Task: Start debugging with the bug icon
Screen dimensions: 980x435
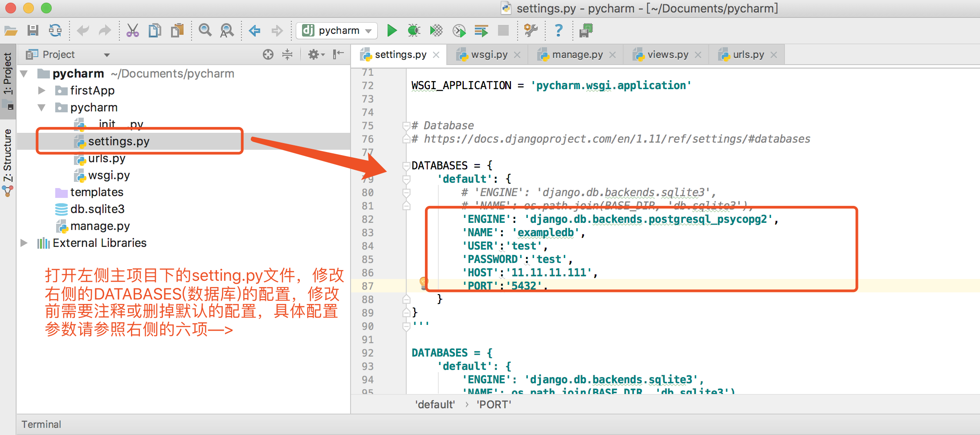Action: click(414, 31)
